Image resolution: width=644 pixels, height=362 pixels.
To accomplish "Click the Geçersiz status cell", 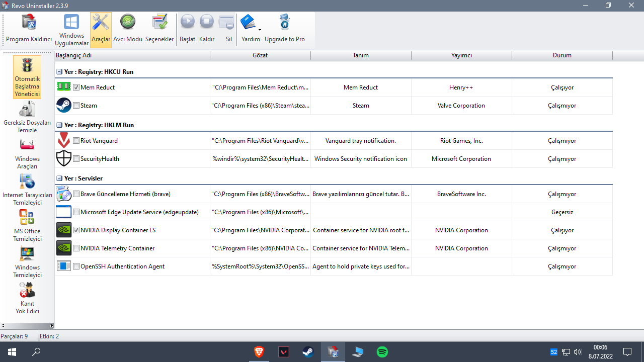I will (562, 212).
